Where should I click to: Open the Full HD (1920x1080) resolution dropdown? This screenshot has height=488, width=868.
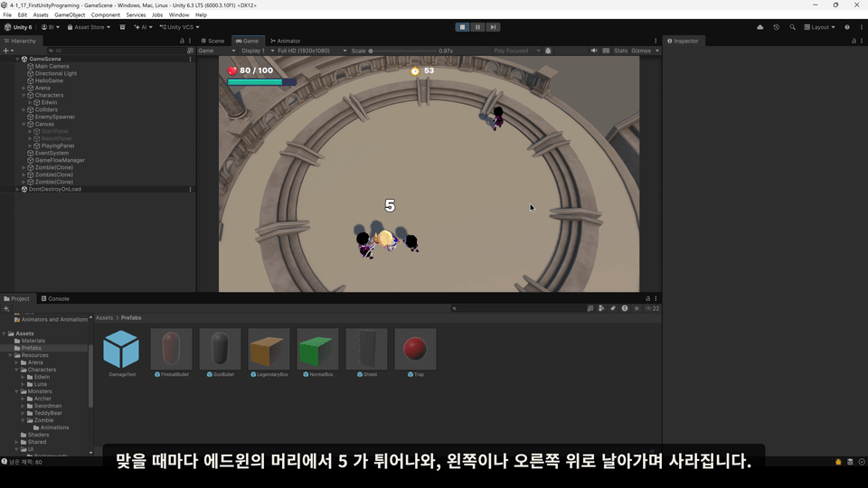tap(312, 51)
